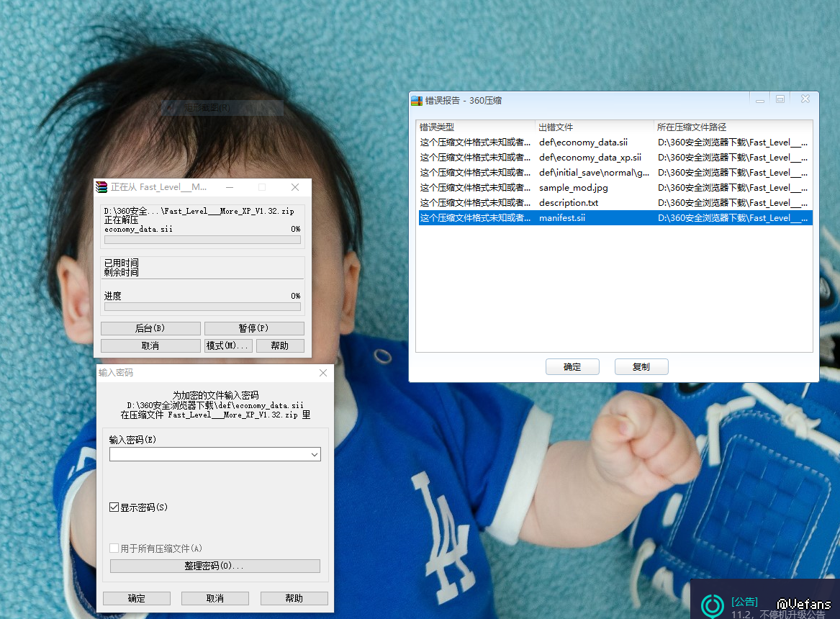This screenshot has height=619, width=840.
Task: Sort by 出错文件 column header
Action: (595, 127)
